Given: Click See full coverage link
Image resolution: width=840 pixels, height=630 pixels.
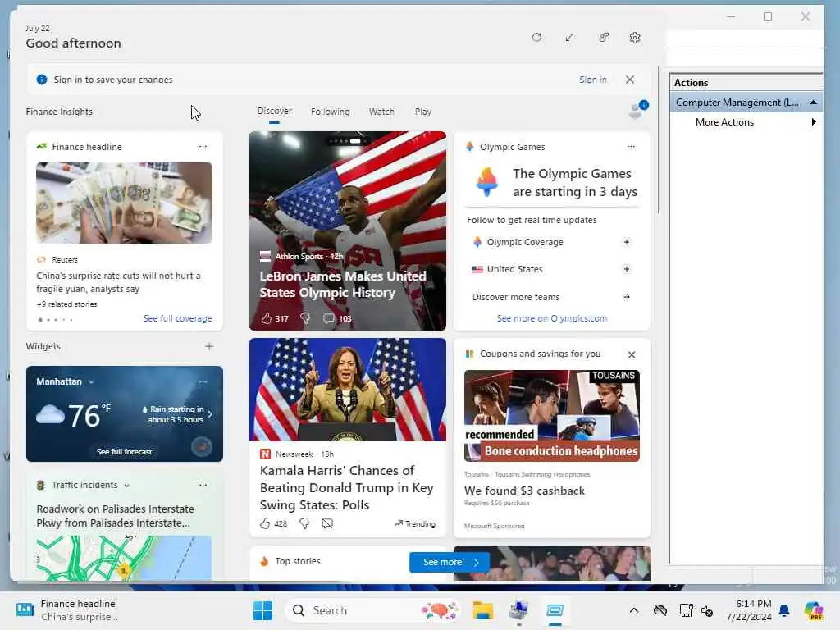Looking at the screenshot, I should point(177,318).
